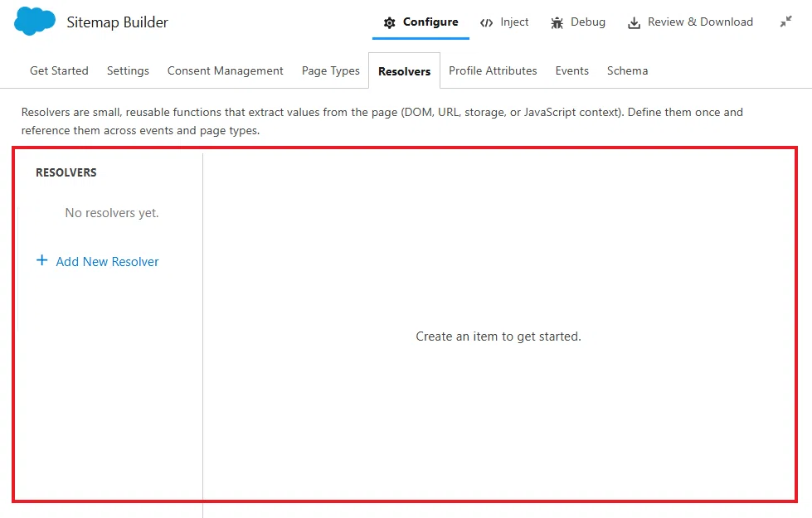Click the Inject label in top navigation
The image size is (812, 518).
515,22
